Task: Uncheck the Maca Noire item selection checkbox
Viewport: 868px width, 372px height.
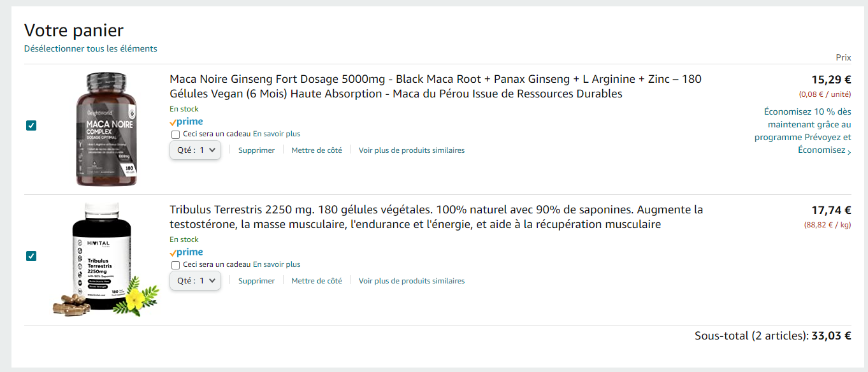Action: [x=31, y=125]
